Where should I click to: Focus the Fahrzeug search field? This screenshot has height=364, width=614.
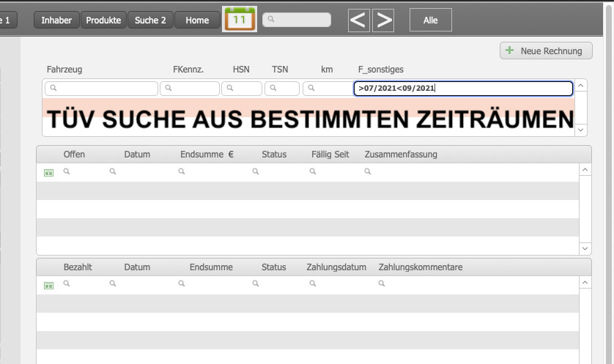pyautogui.click(x=101, y=89)
